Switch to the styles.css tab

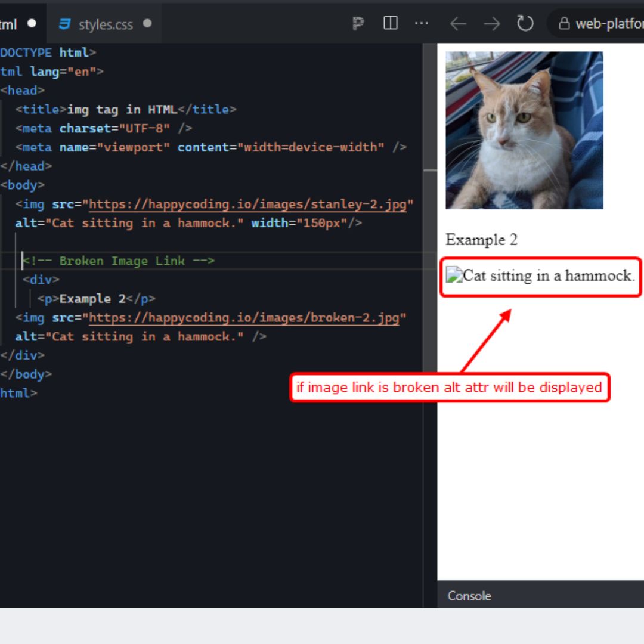point(104,24)
